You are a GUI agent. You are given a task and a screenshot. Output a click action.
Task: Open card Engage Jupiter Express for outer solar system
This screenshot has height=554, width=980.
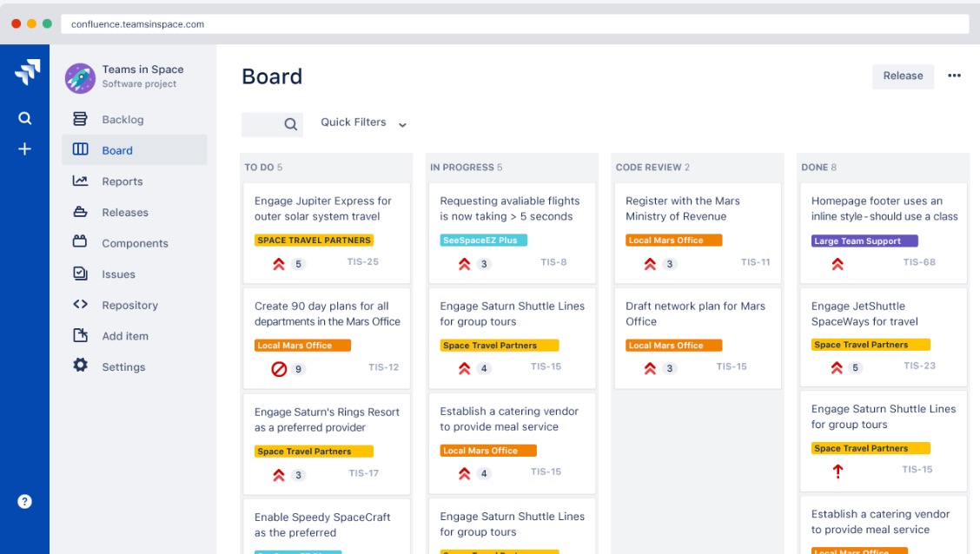click(x=327, y=233)
